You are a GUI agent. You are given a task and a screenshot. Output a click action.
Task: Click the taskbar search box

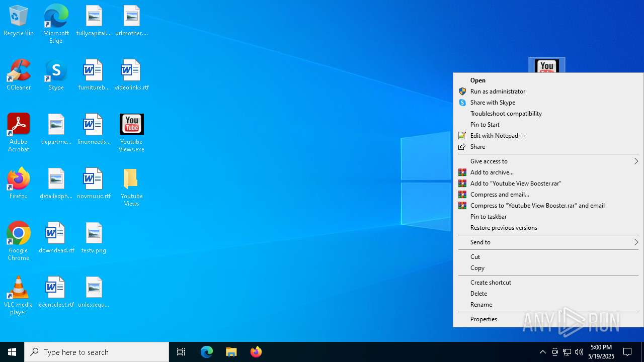tap(97, 352)
